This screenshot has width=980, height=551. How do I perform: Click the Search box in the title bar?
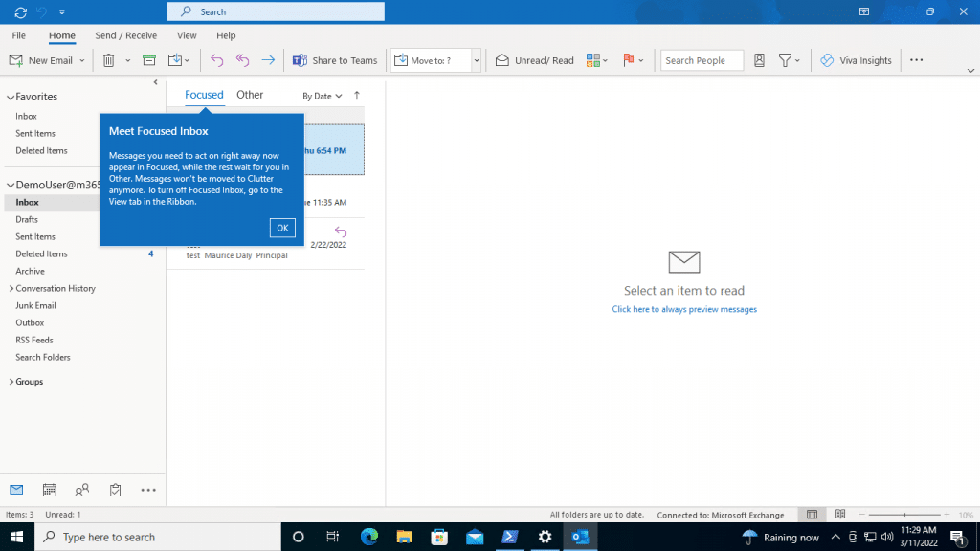click(x=276, y=11)
